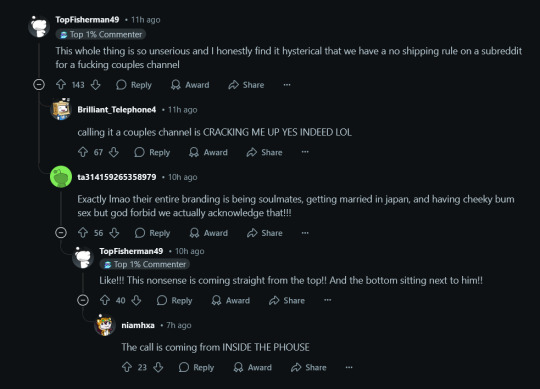The width and height of the screenshot is (540, 389).
Task: Open Brilliant_Telephone4's username link
Action: (x=117, y=109)
